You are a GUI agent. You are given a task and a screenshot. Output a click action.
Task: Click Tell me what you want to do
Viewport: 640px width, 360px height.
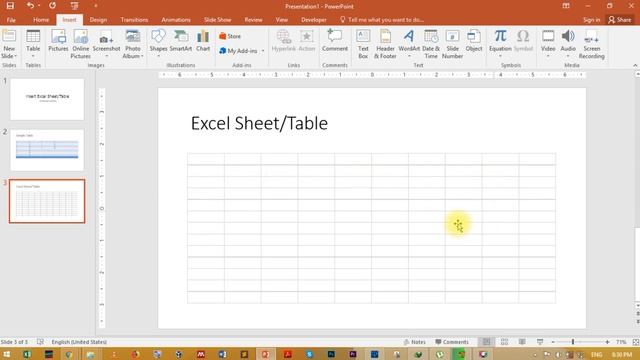tap(382, 20)
